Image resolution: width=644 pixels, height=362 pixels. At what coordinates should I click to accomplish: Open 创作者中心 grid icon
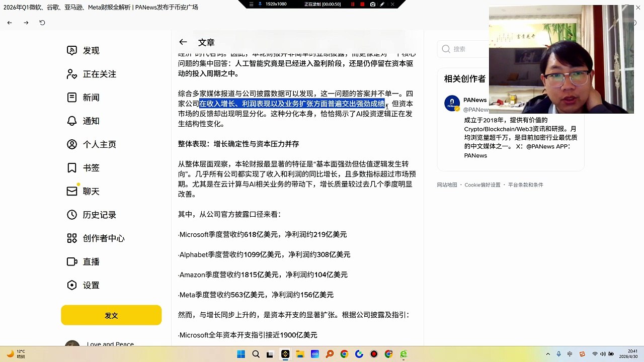pos(72,238)
